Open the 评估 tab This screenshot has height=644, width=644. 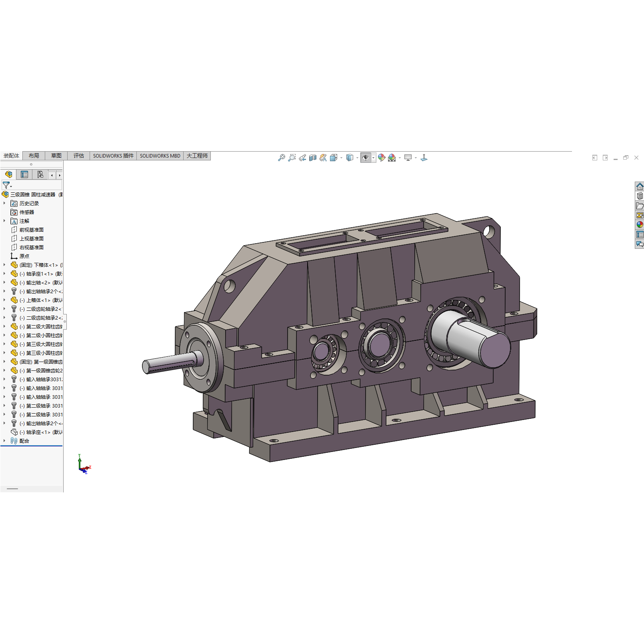tap(79, 156)
